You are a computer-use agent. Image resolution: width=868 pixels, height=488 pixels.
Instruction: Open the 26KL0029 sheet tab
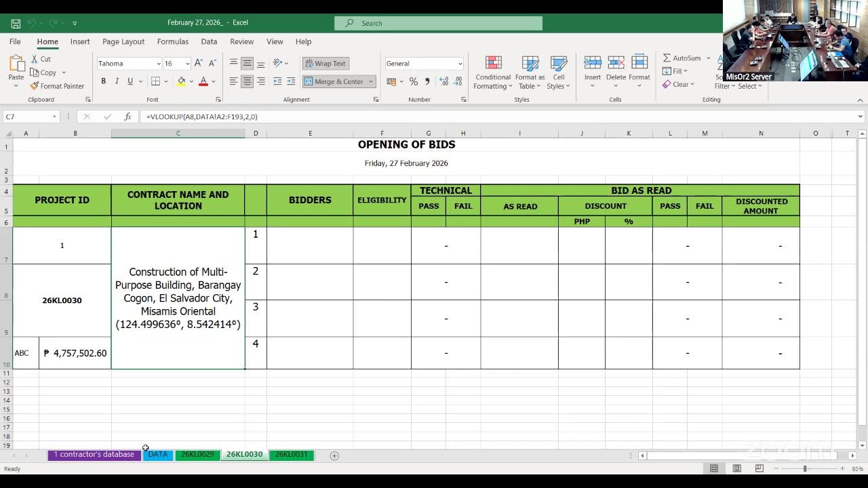(x=197, y=455)
